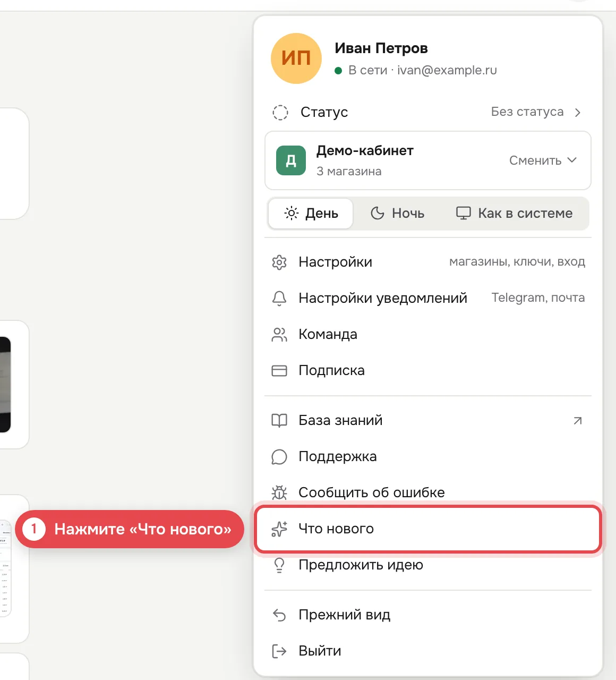Open Настройки menu item

point(428,262)
